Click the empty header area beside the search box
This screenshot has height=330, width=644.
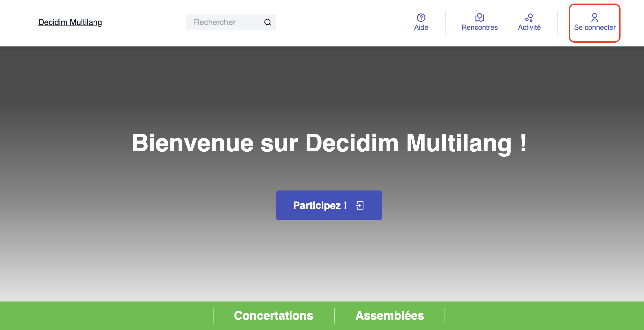tap(341, 22)
